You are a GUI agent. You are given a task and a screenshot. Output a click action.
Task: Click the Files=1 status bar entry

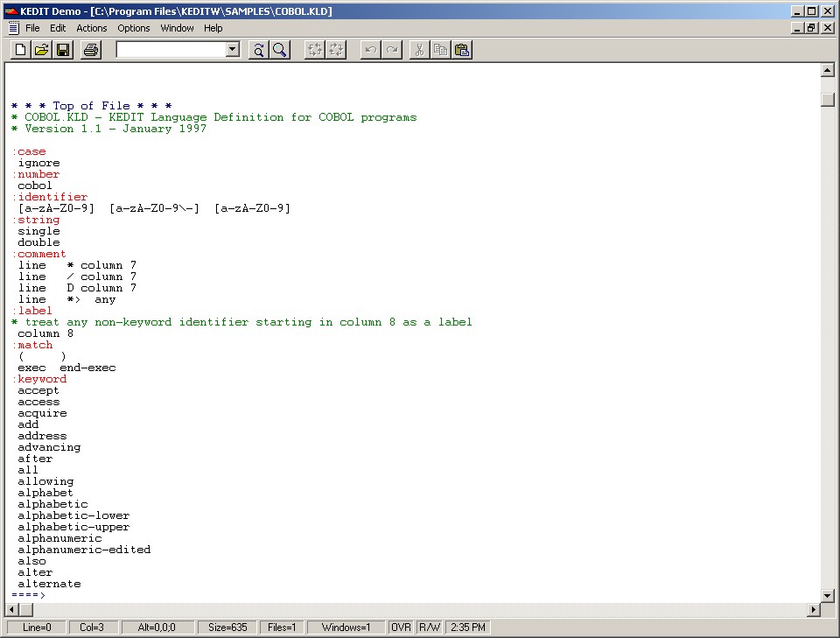282,627
